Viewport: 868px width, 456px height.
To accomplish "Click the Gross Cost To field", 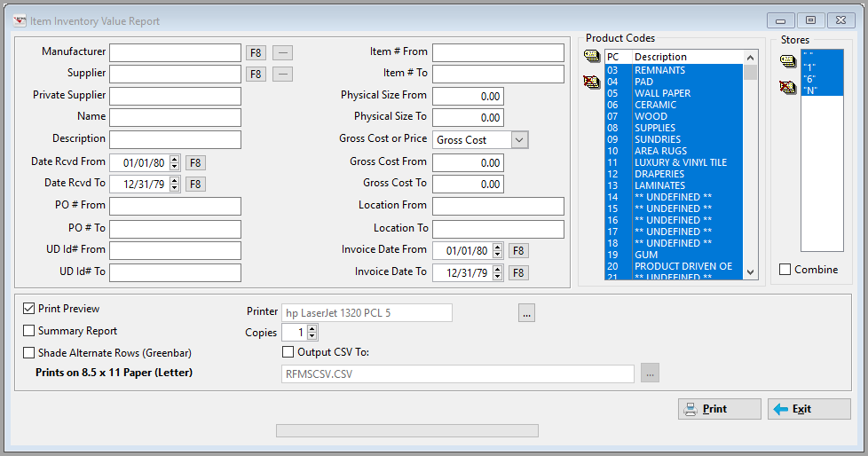I will pyautogui.click(x=469, y=185).
